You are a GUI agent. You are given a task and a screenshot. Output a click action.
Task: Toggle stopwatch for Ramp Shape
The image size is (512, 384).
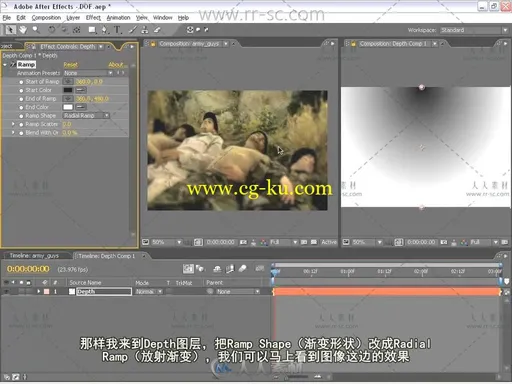21,116
